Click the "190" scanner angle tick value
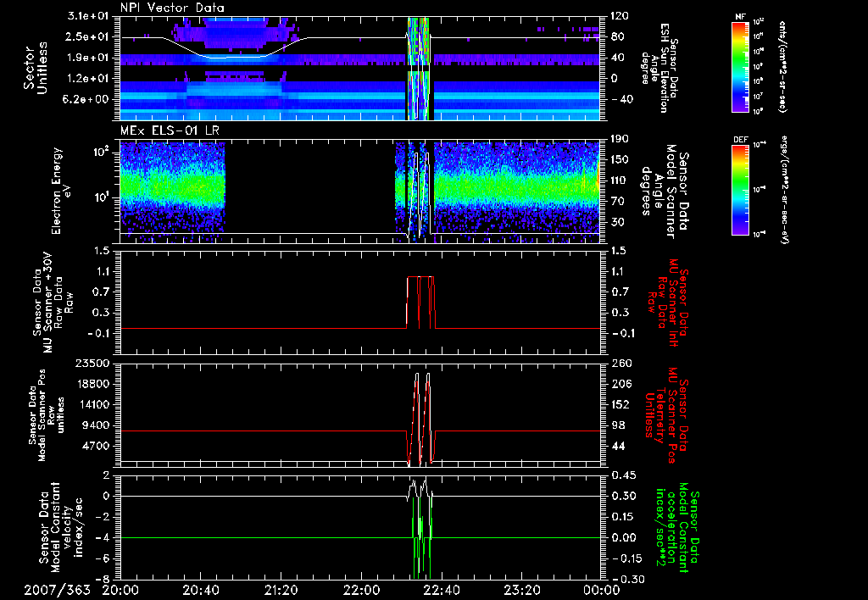 [620, 139]
